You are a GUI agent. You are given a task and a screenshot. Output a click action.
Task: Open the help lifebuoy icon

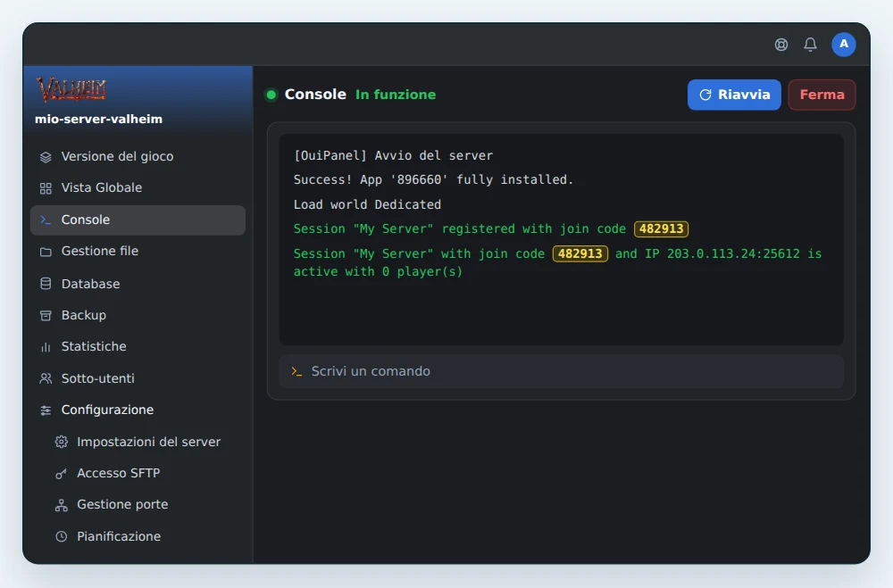tap(780, 45)
